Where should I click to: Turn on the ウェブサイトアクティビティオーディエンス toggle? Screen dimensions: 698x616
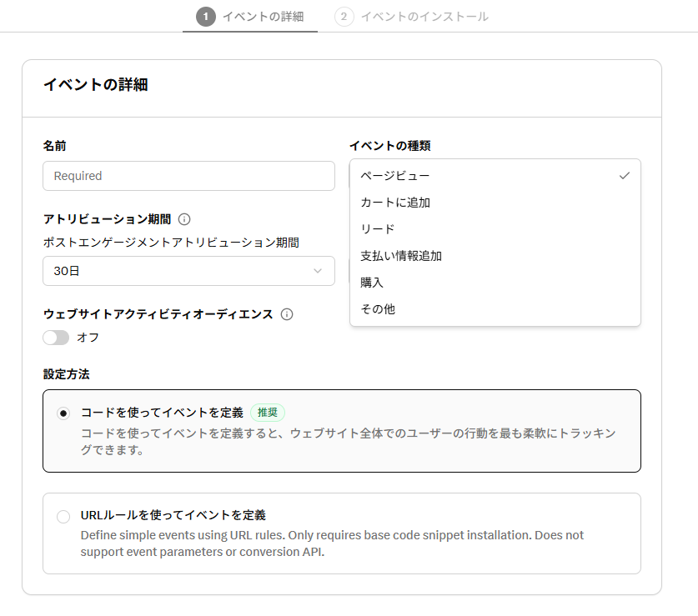point(56,338)
